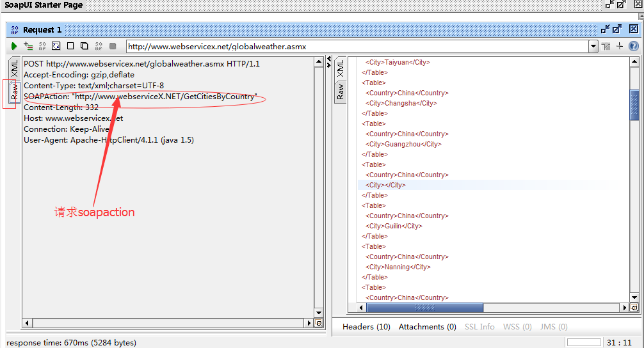Viewport: 644px width, 348px height.
Task: Select the <City>Guangzhou</City> line
Action: coord(403,144)
